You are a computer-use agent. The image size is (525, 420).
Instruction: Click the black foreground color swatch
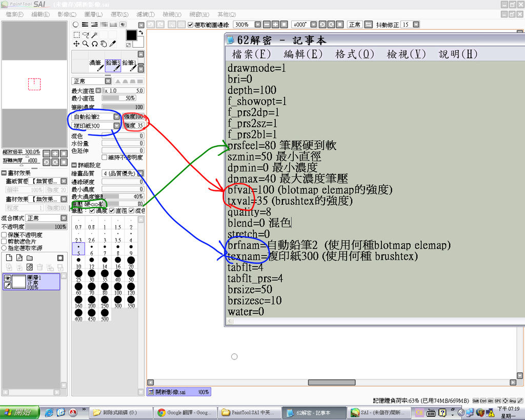[131, 35]
